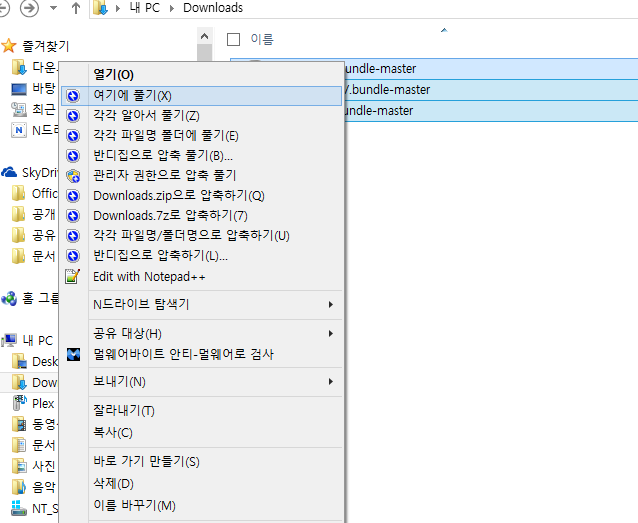Click 내 PC in the address bar

pyautogui.click(x=145, y=8)
